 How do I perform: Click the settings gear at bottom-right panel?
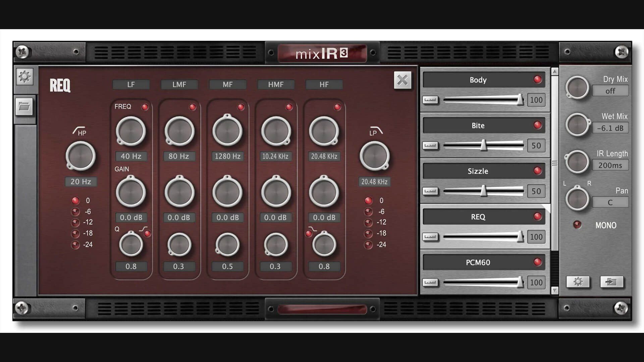click(x=578, y=283)
